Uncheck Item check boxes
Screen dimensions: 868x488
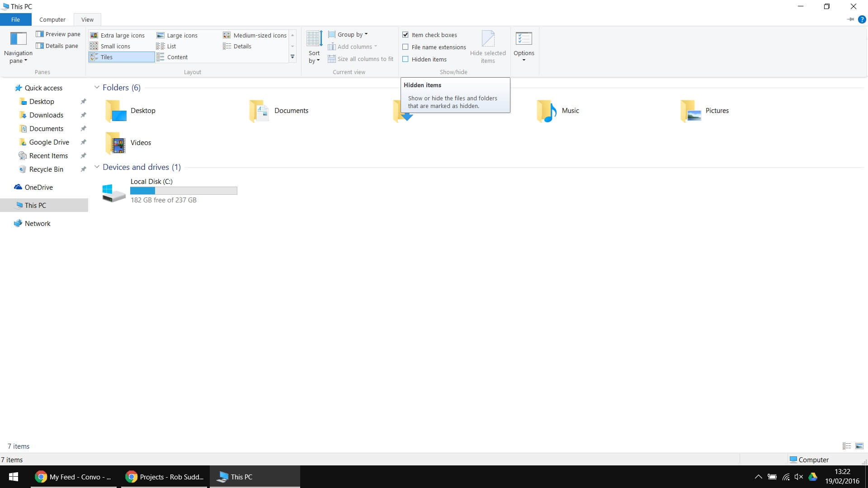click(x=406, y=35)
